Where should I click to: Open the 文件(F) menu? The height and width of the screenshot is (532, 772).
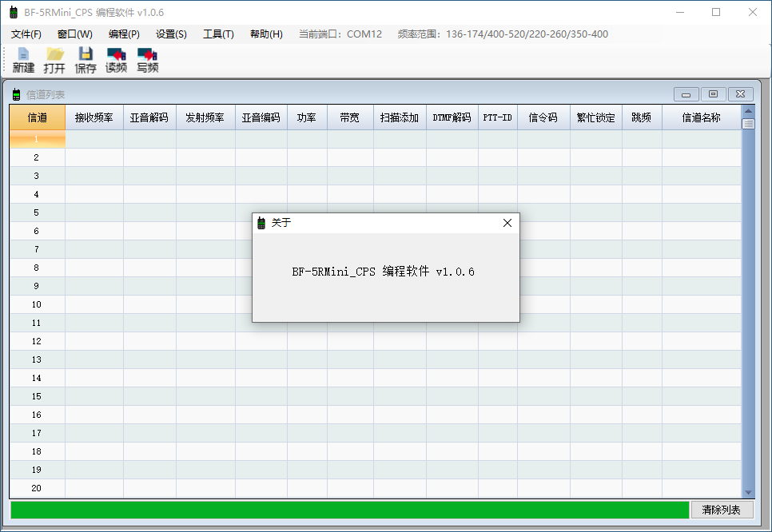coord(26,34)
